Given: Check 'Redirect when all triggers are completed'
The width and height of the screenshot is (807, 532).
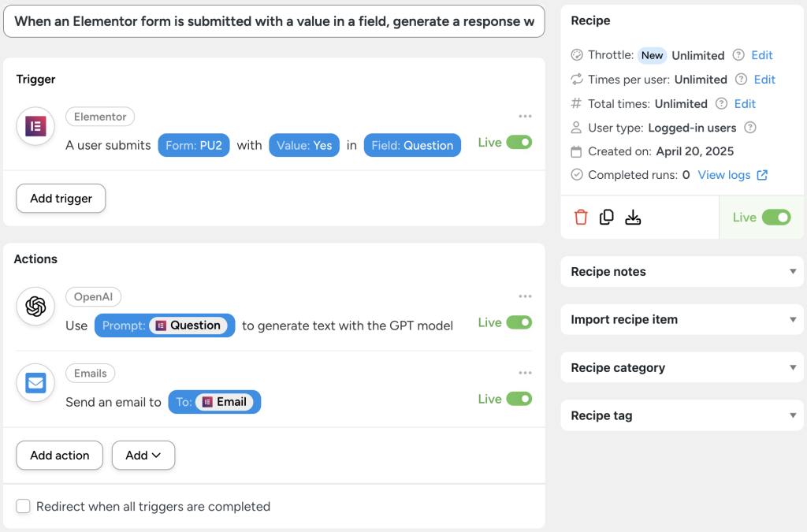Looking at the screenshot, I should coord(24,506).
